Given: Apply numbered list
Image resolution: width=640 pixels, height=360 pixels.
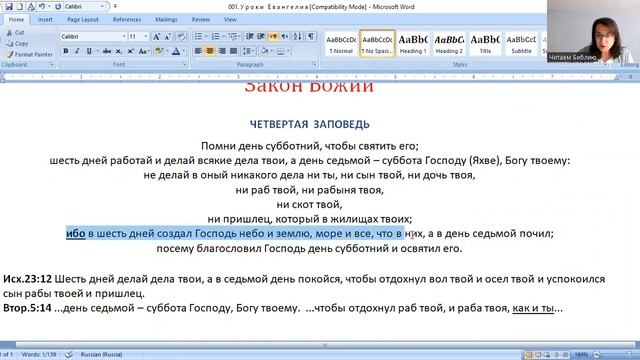Looking at the screenshot, I should (216, 37).
